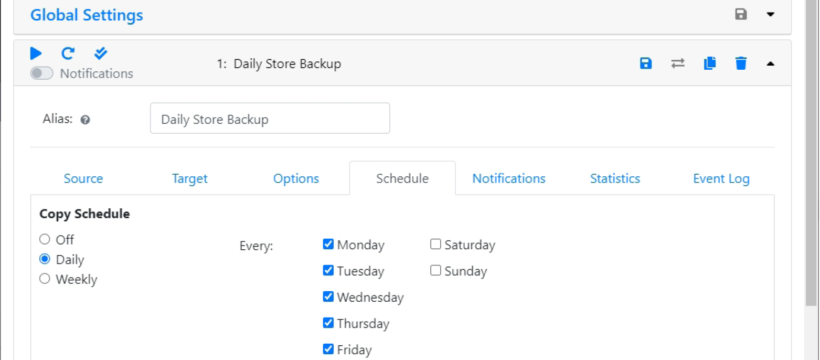820x360 pixels.
Task: Open the Event Log tab
Action: click(721, 178)
